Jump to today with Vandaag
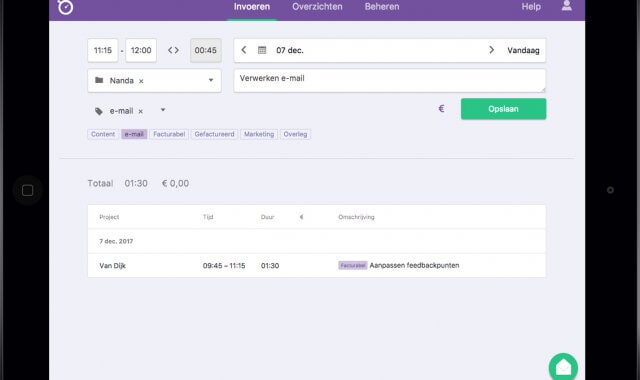 [x=523, y=50]
